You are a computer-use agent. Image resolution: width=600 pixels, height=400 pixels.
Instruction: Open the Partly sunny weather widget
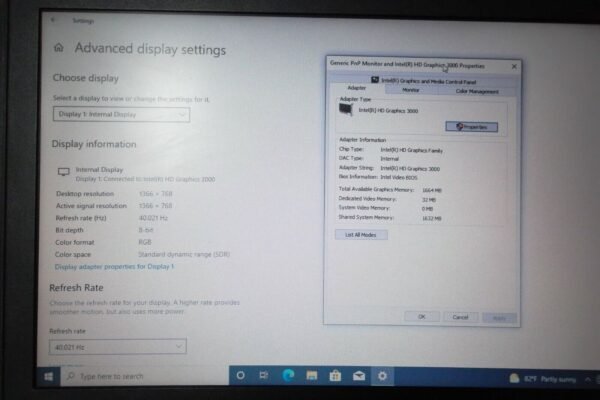(543, 379)
